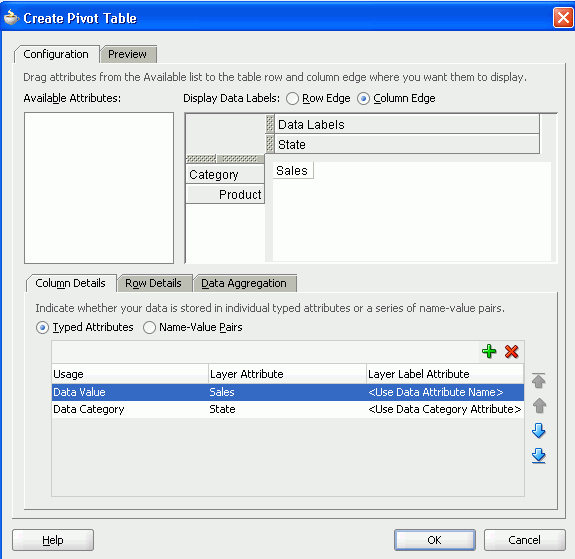Click the blue move to bottom arrow icon

pyautogui.click(x=538, y=456)
